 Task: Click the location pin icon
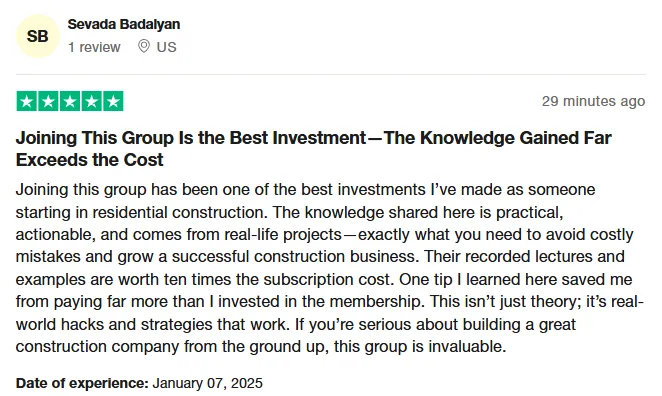point(144,46)
